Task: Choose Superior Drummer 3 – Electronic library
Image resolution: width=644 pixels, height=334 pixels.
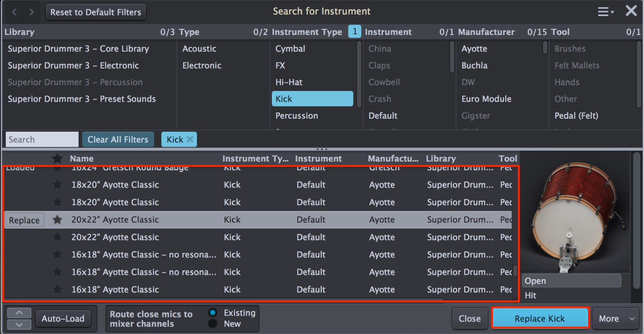Action: [x=73, y=65]
